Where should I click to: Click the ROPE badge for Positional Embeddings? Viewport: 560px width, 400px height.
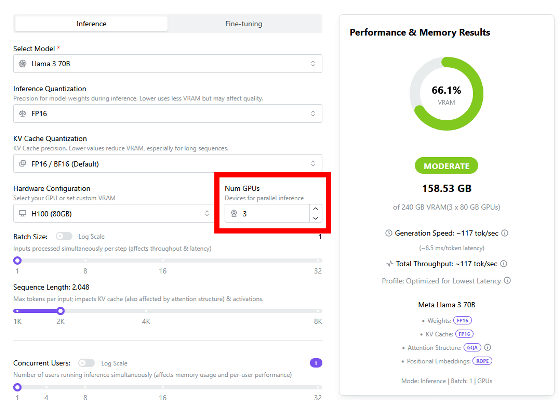(x=482, y=361)
